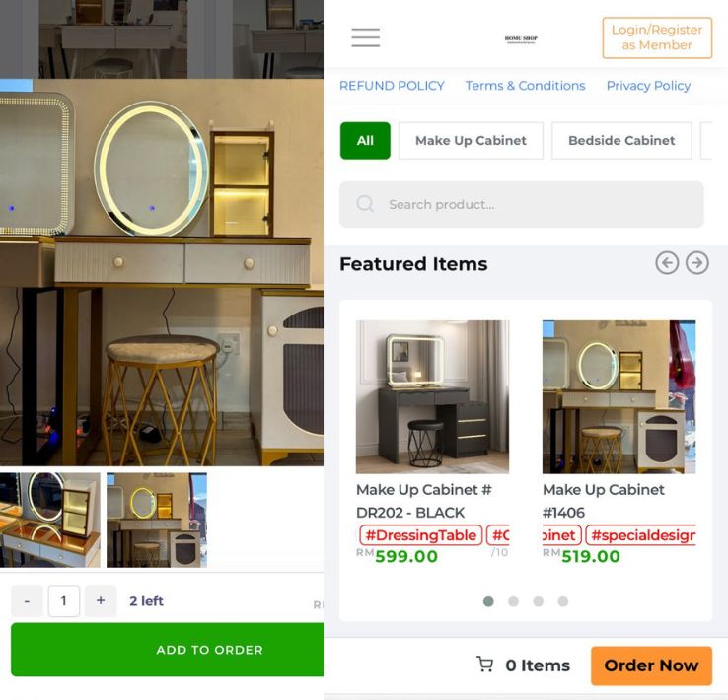This screenshot has width=728, height=700.
Task: Select the All category tab
Action: pyautogui.click(x=365, y=141)
